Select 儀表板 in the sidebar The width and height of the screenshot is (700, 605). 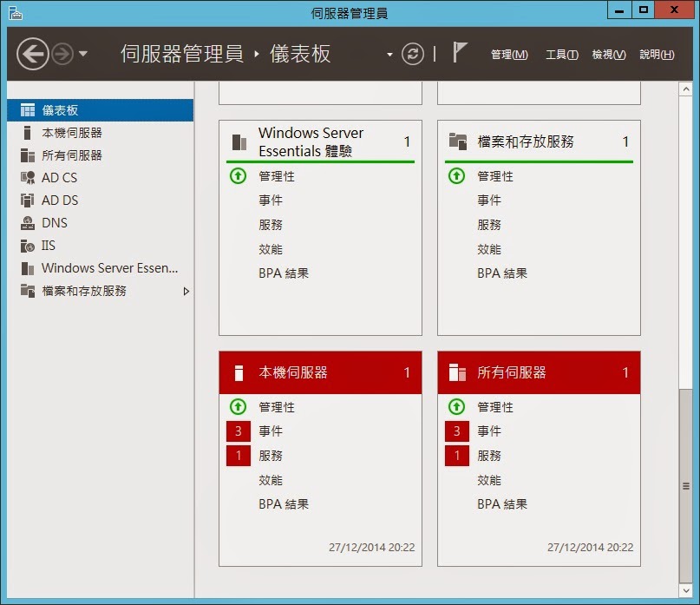[101, 110]
